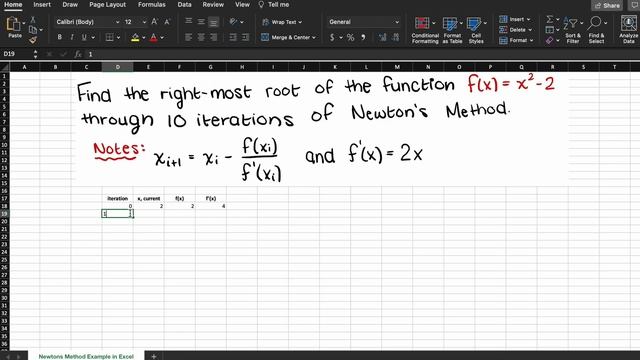The width and height of the screenshot is (640, 360).
Task: Expand the Borders dropdown arrow
Action: click(x=118, y=38)
